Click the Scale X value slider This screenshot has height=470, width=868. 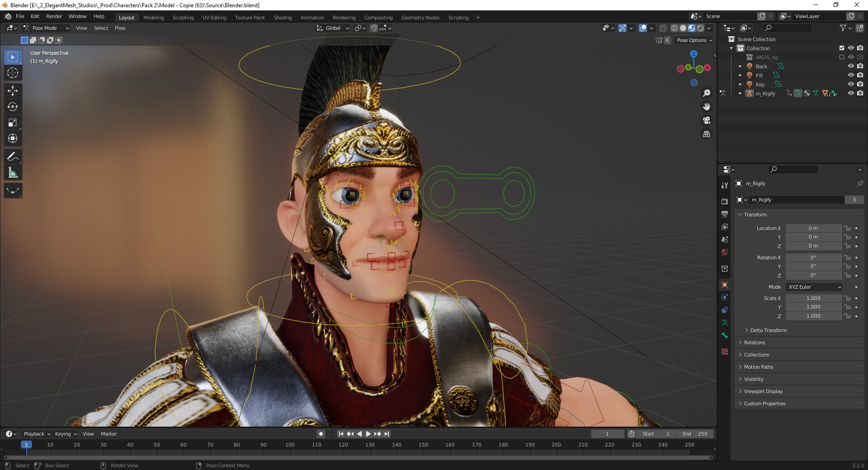pyautogui.click(x=813, y=298)
